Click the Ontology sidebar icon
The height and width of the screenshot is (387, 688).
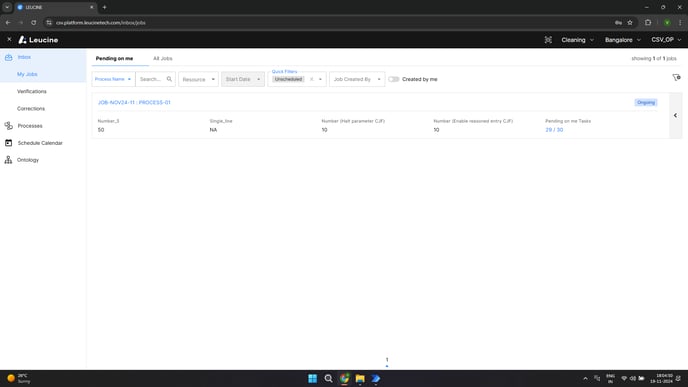(x=8, y=160)
